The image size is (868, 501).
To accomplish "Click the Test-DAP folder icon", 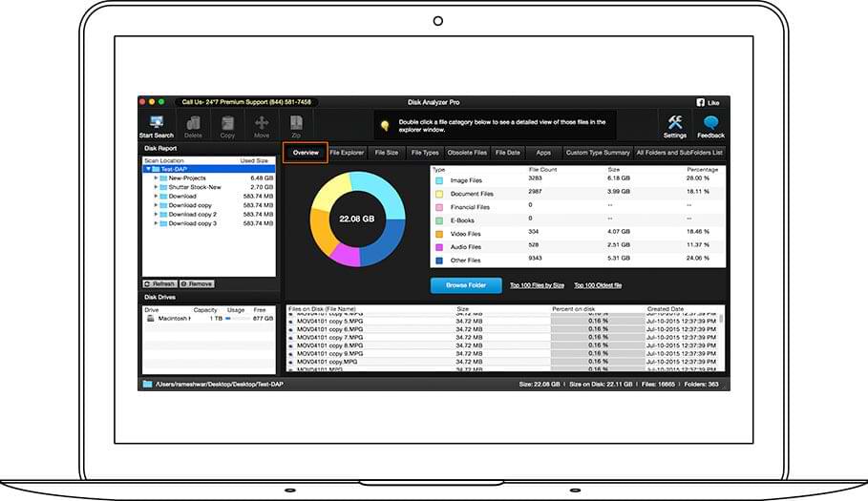I will click(x=156, y=169).
